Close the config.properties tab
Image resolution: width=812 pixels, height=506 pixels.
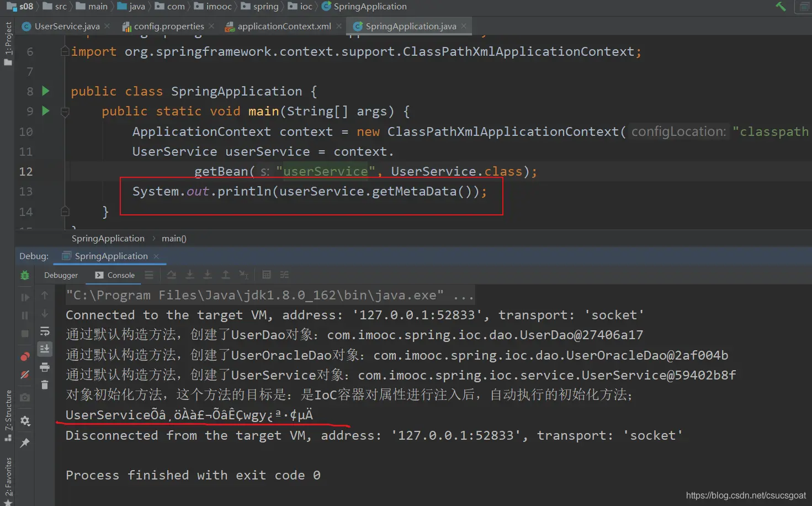tap(212, 26)
